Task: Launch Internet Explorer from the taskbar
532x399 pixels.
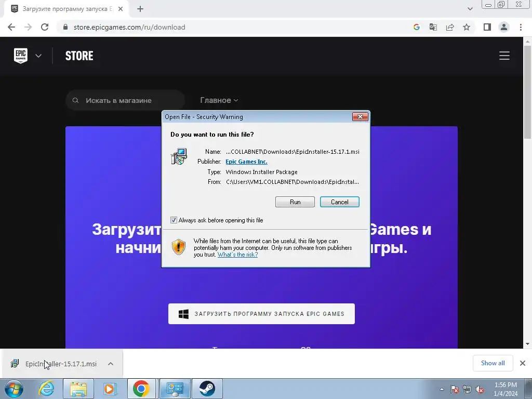Action: coord(46,389)
